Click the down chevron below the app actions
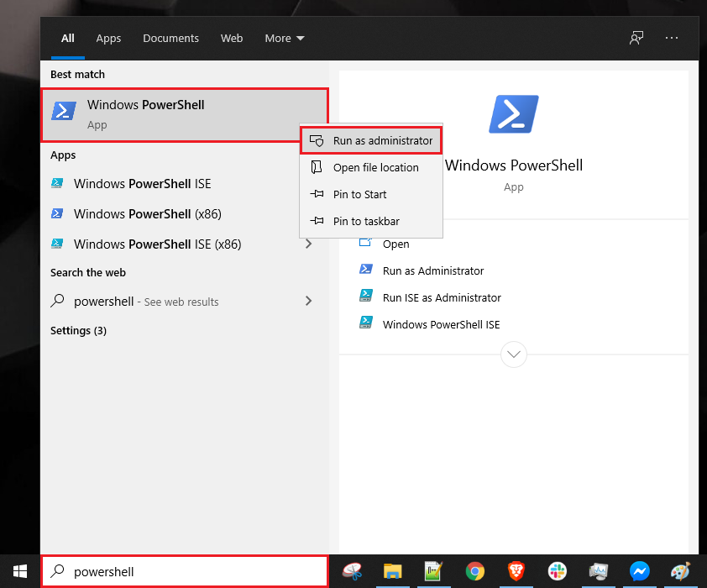Screen dimensions: 707x588 coord(514,354)
